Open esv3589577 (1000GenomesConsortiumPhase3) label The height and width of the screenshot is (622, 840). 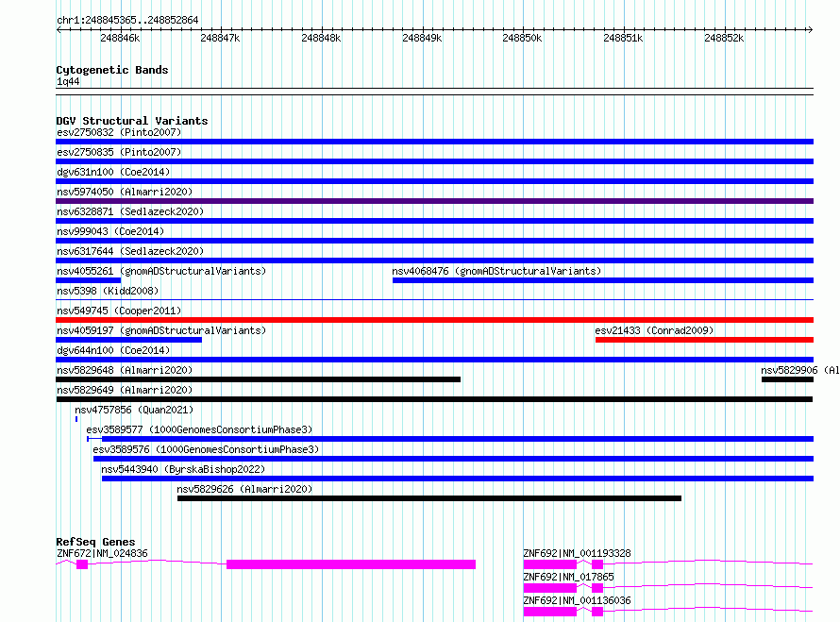point(199,429)
